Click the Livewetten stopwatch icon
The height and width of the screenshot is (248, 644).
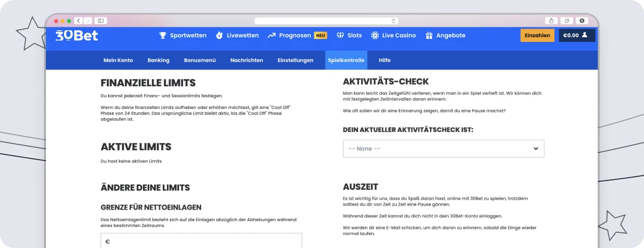pos(219,36)
